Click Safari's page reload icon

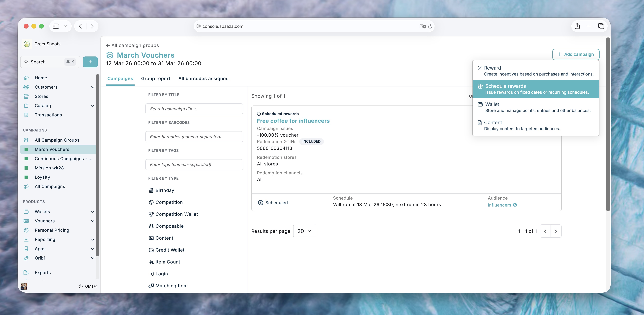(x=430, y=26)
